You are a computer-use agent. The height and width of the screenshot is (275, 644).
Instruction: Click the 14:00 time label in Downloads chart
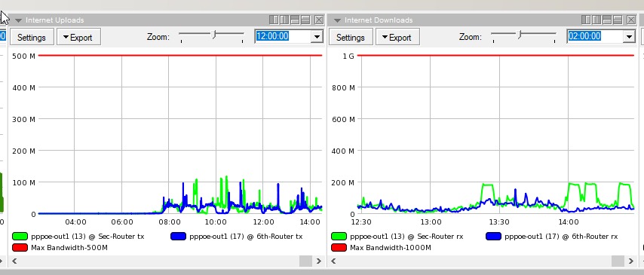click(x=568, y=222)
